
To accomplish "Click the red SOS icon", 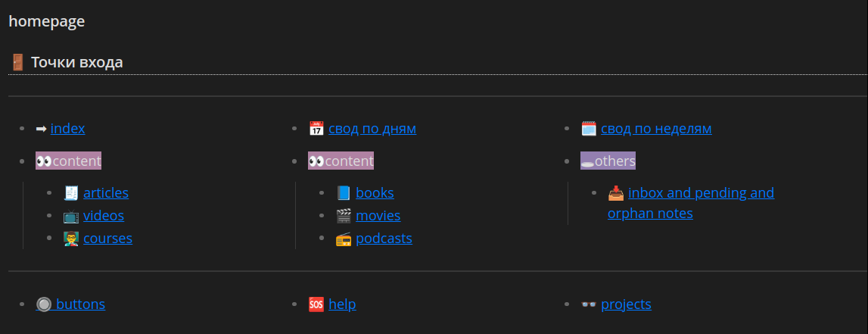I will click(x=316, y=304).
